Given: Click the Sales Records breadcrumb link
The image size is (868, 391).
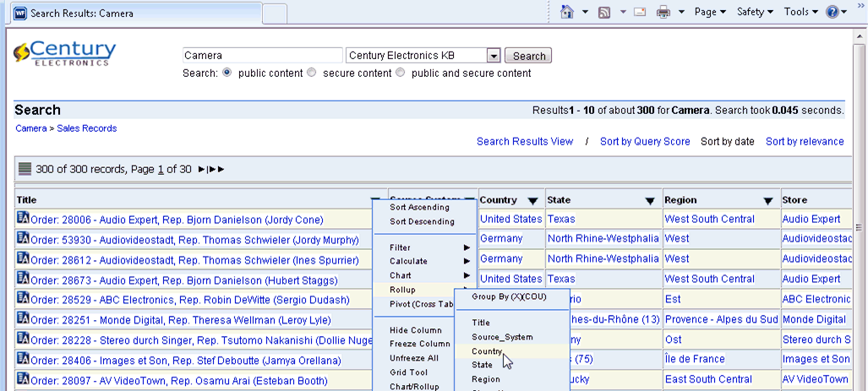Looking at the screenshot, I should click(x=87, y=128).
